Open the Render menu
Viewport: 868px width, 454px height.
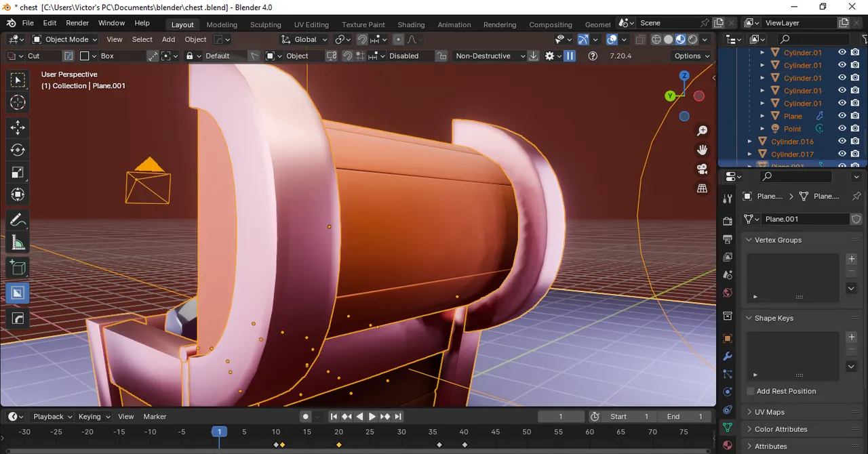tap(77, 23)
